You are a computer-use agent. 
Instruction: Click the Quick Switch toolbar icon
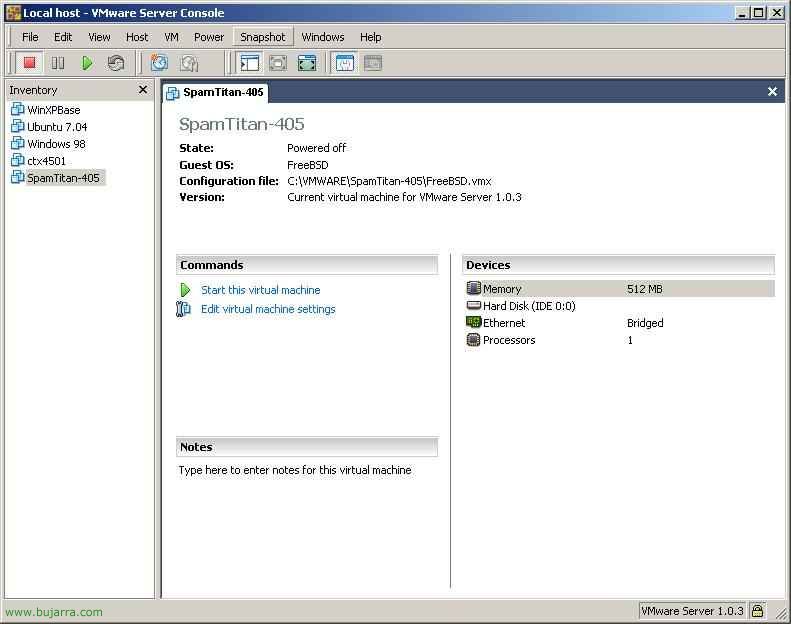click(x=307, y=63)
